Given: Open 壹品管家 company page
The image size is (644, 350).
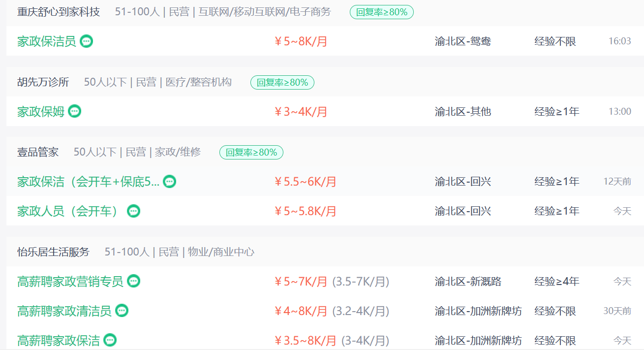Looking at the screenshot, I should click(x=38, y=152).
